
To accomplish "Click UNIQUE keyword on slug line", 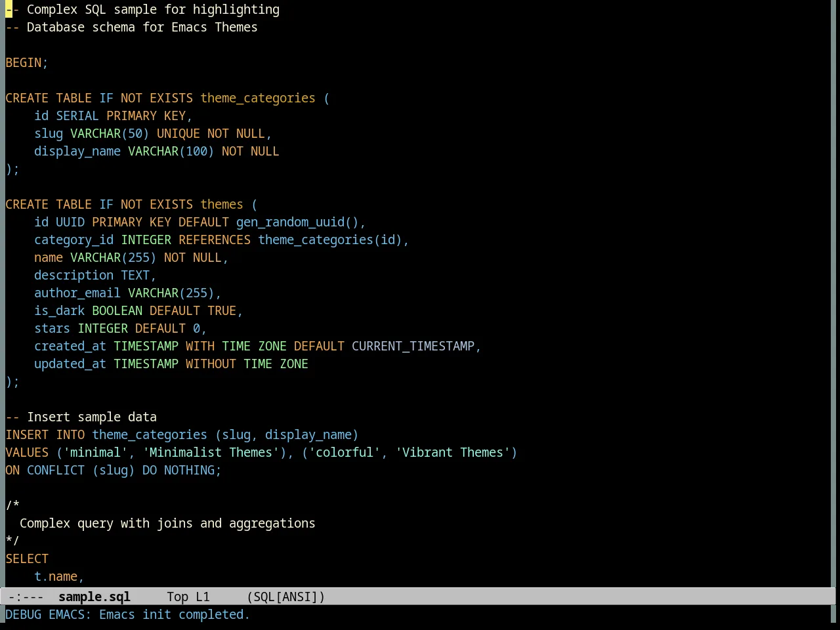I will tap(178, 133).
